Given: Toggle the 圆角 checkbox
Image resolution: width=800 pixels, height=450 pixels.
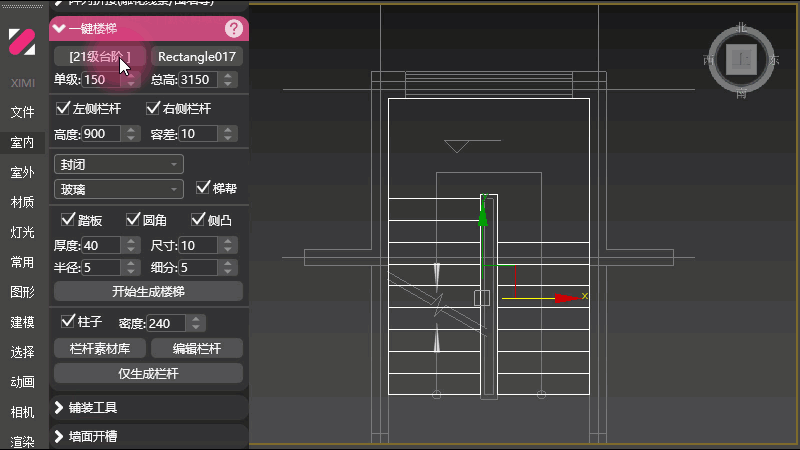Looking at the screenshot, I should coord(133,220).
